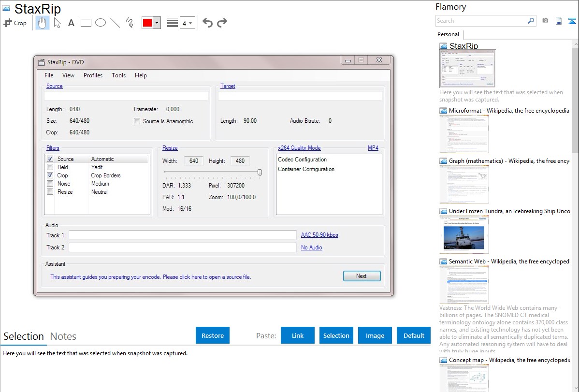
Task: Open the Under Frozen Tundra snapshot thumbnail
Action: [464, 234]
